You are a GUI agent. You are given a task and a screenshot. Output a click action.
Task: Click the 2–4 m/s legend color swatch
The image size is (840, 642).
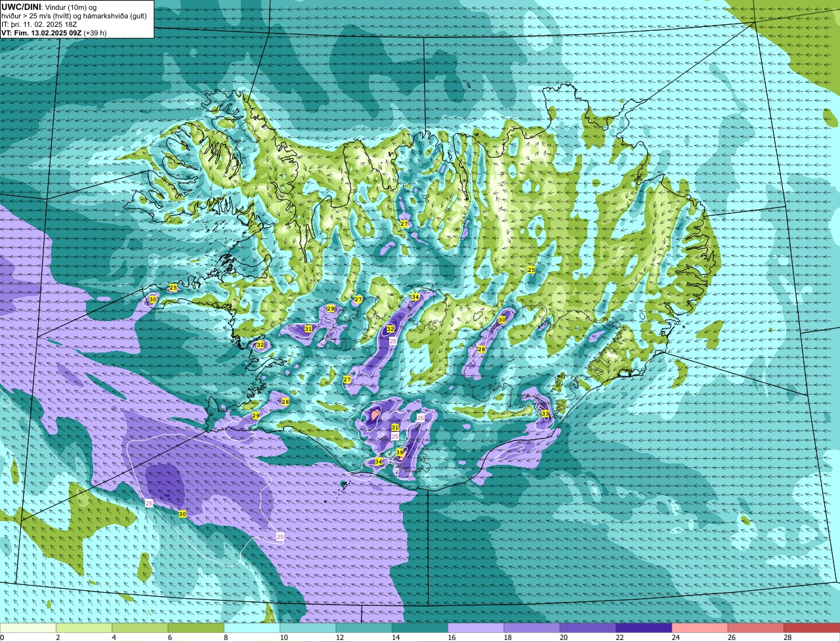[x=85, y=628]
